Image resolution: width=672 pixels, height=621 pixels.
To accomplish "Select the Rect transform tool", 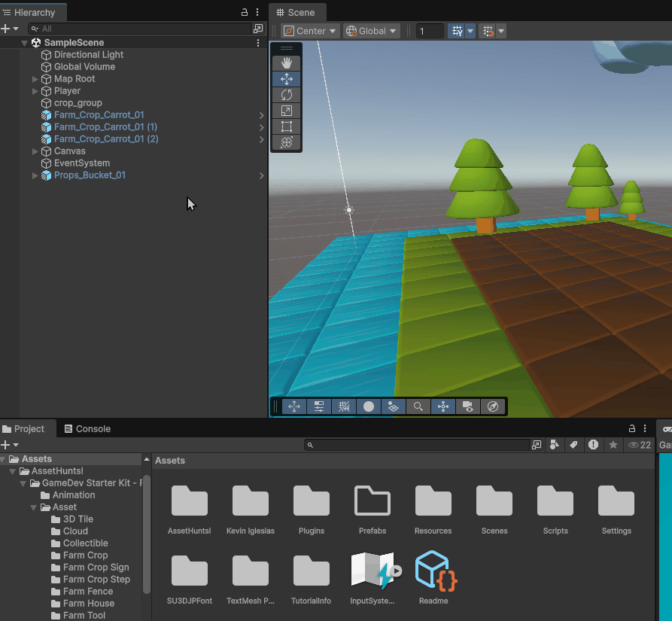I will click(x=287, y=126).
